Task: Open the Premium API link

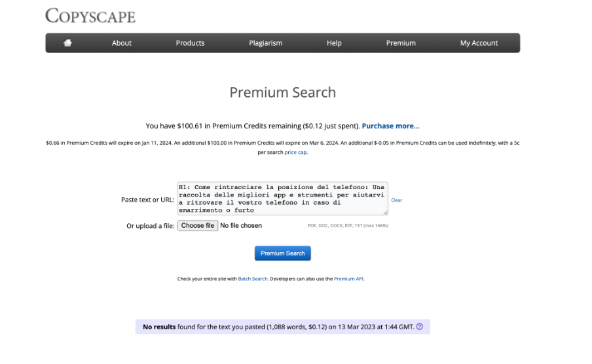Action: point(348,279)
